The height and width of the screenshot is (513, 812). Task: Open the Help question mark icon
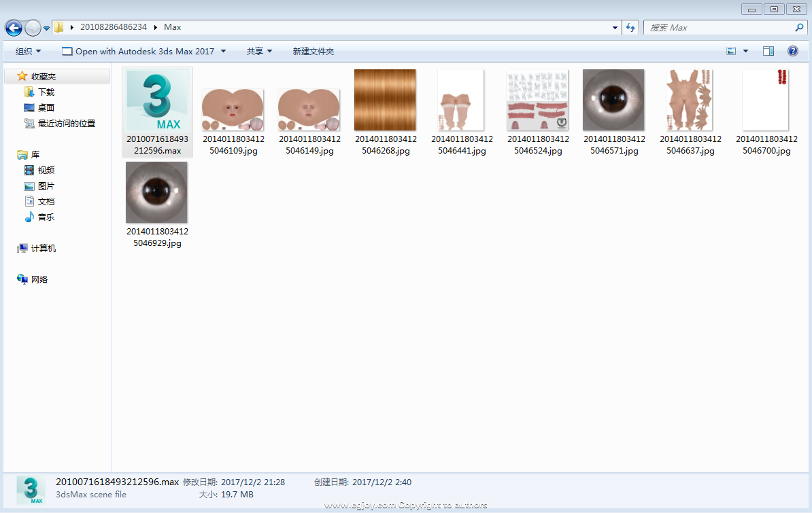792,51
